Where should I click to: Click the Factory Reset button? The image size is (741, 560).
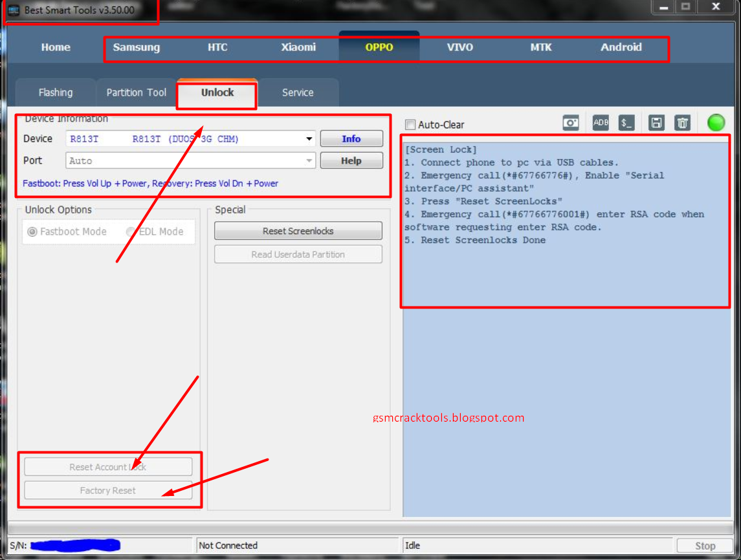[108, 491]
